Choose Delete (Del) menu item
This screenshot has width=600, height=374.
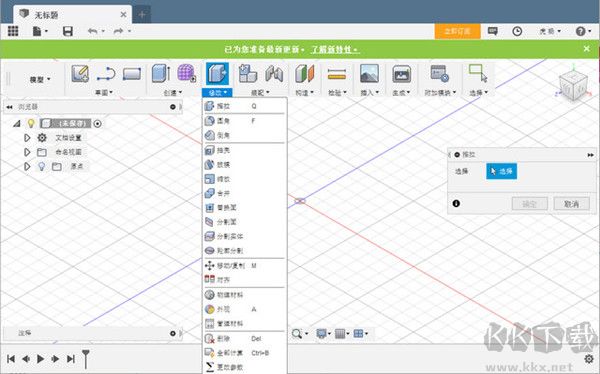coord(245,338)
